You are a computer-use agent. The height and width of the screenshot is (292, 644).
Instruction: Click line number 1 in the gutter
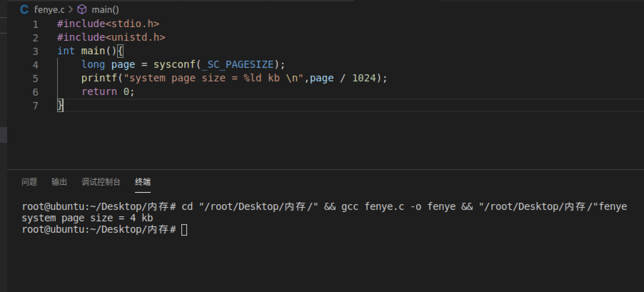35,24
